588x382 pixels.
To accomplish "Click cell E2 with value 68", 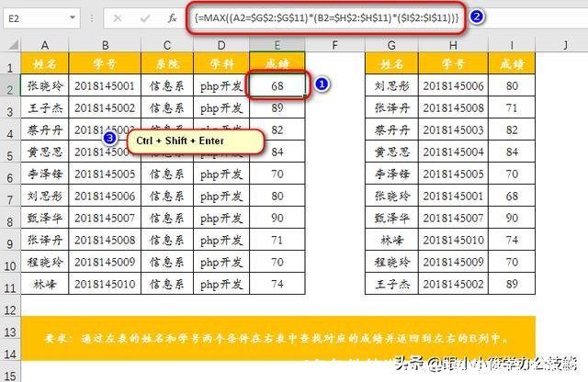I will 277,85.
